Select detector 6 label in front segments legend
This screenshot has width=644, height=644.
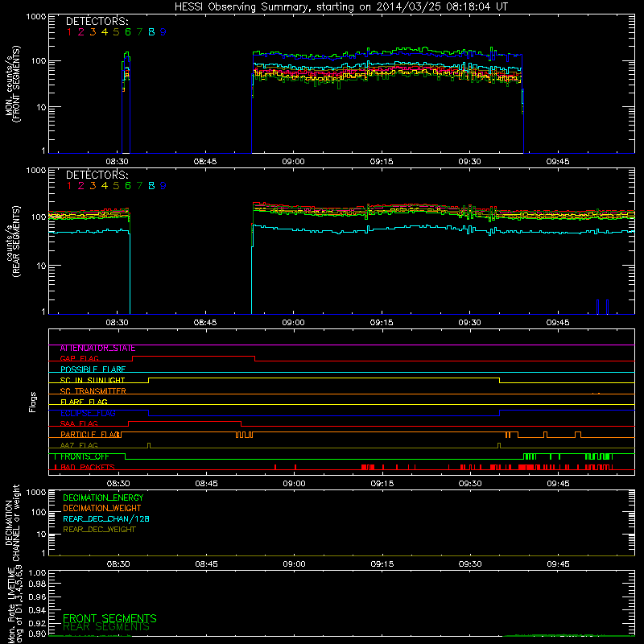[x=128, y=32]
